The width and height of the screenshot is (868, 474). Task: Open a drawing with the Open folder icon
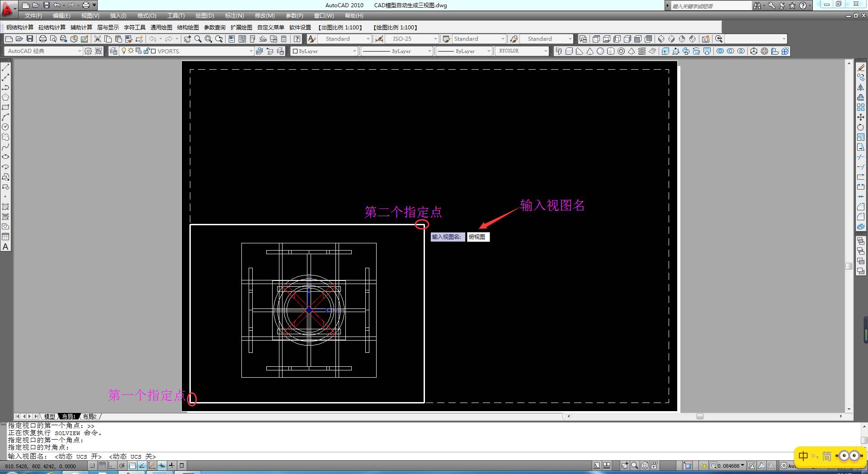tap(19, 39)
